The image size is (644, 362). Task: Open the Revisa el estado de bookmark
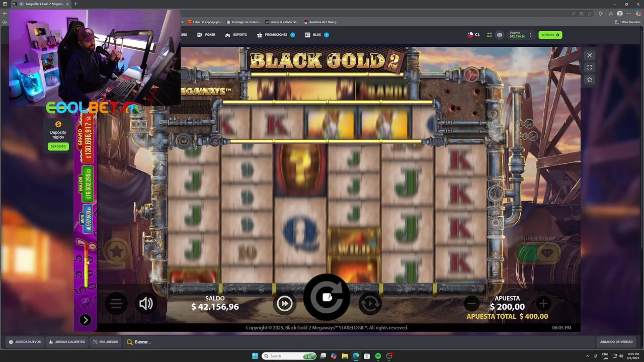pos(282,22)
